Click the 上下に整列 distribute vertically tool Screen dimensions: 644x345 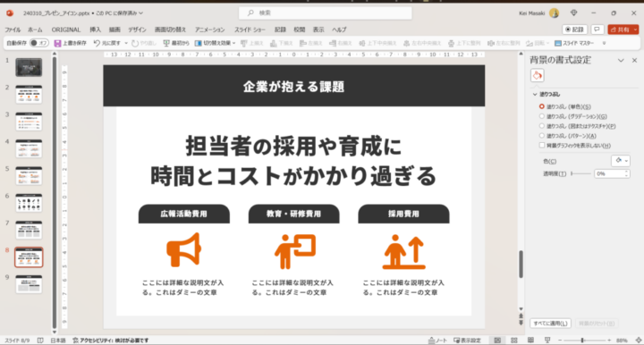[464, 43]
